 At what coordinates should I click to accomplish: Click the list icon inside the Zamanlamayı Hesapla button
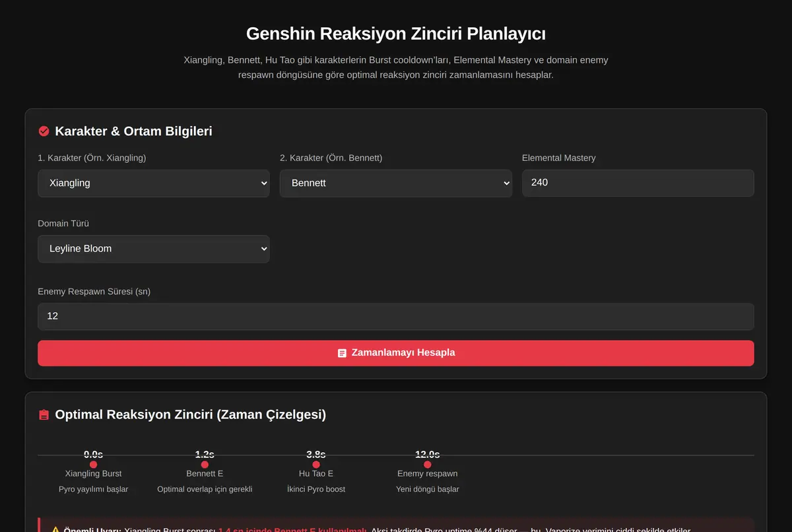(x=342, y=353)
